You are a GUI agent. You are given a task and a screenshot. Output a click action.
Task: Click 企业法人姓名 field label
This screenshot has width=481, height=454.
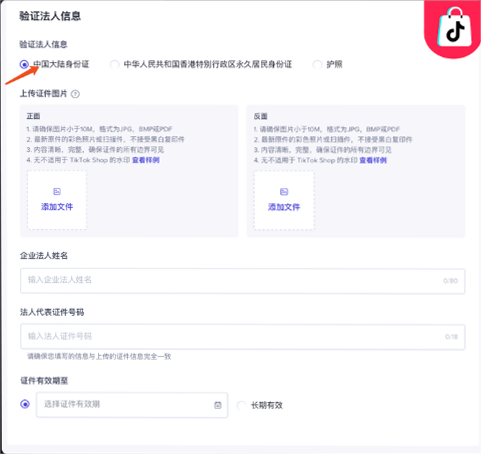pyautogui.click(x=44, y=256)
